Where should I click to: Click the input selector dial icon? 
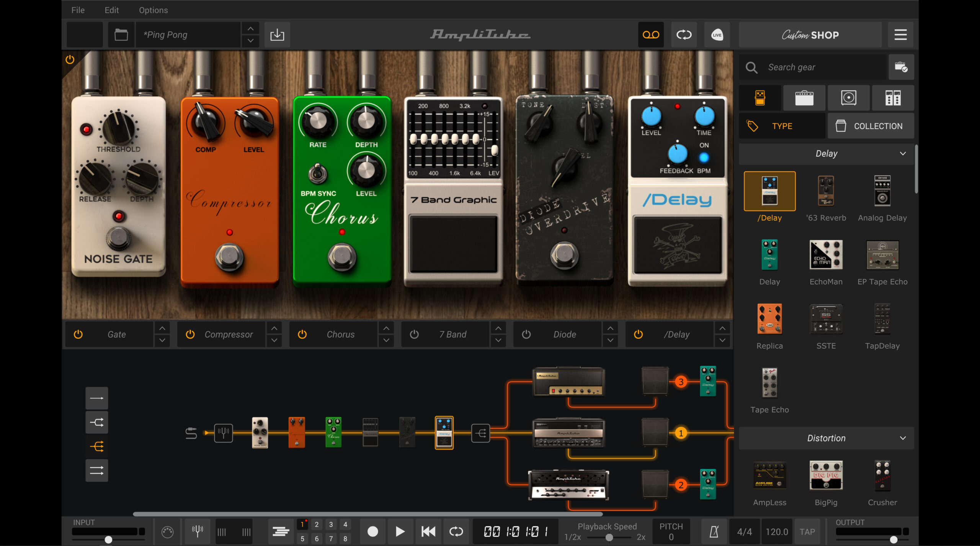click(167, 532)
